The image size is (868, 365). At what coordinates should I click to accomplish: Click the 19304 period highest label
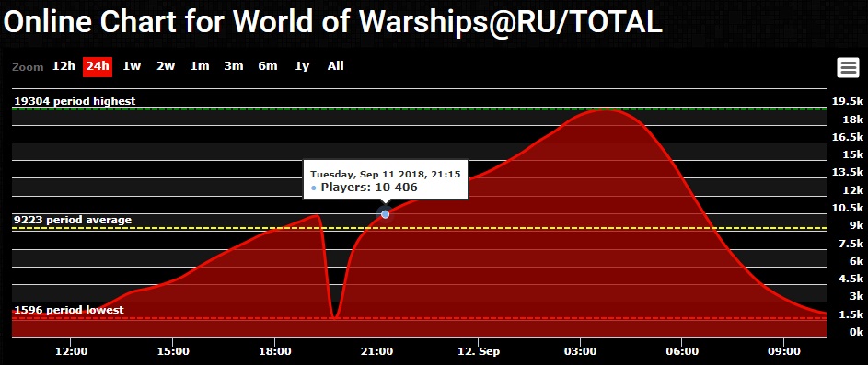[75, 101]
